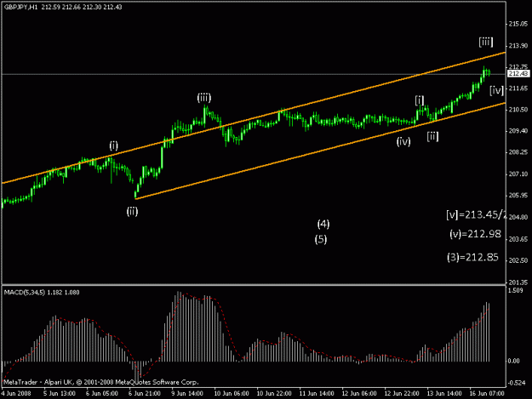Click the 6 Jun 05:00 time label
Image resolution: width=532 pixels, height=399 pixels.
(x=102, y=394)
